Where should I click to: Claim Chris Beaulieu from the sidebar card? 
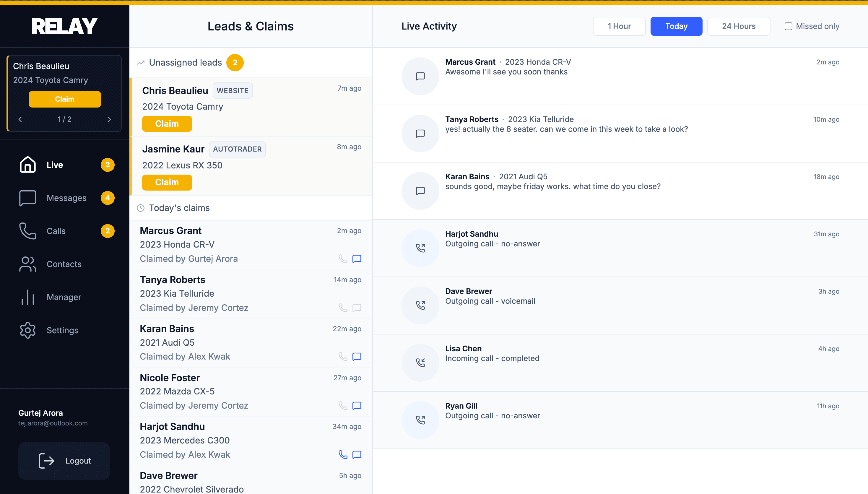[x=64, y=99]
